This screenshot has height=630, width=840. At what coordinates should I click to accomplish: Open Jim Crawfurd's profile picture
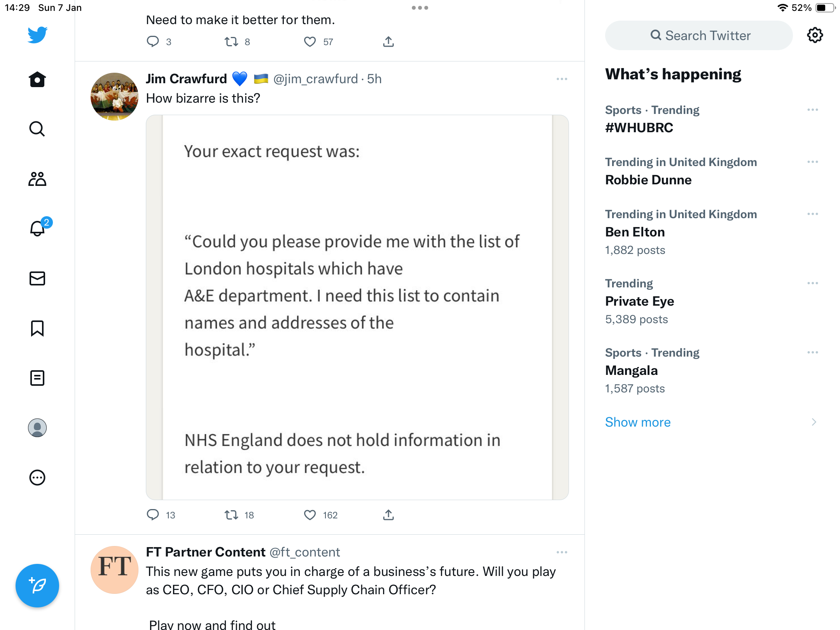[114, 96]
